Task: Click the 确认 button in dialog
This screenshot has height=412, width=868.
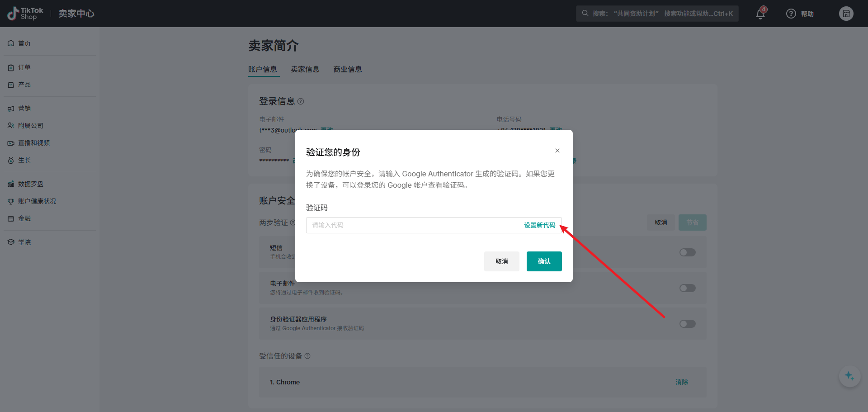Action: [544, 261]
